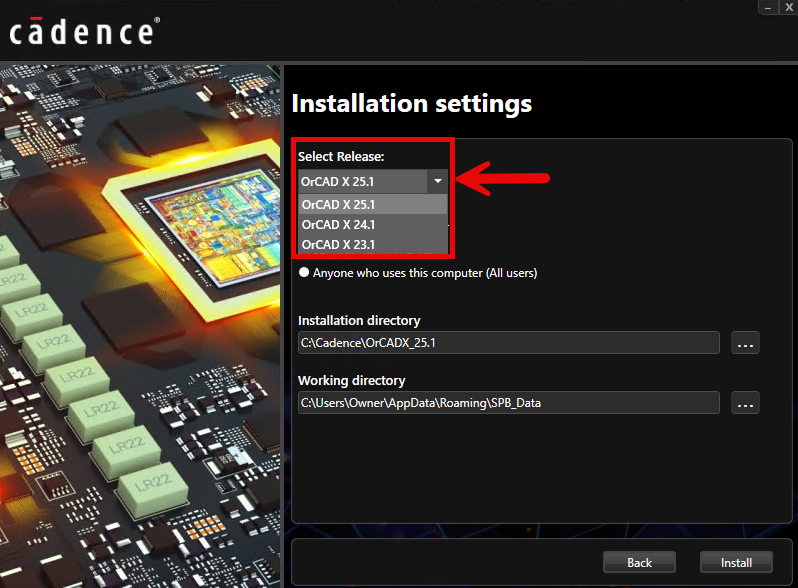
Task: Click the Select Release combo box field
Action: click(x=362, y=181)
